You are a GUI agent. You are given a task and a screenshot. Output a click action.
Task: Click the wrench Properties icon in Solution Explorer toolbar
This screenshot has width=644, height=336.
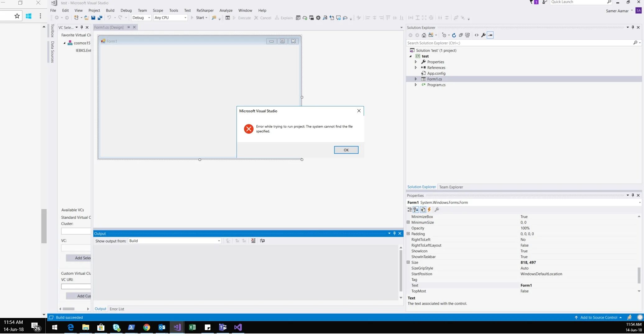(483, 35)
